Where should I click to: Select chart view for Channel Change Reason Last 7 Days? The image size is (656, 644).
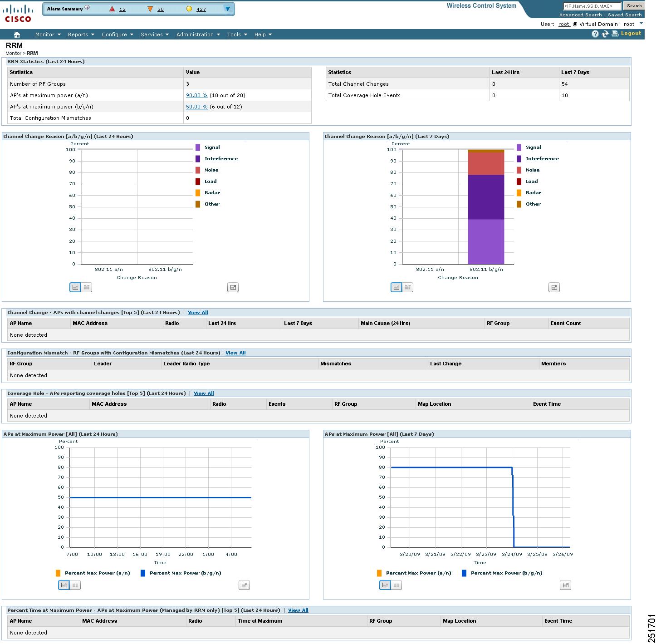pos(396,287)
